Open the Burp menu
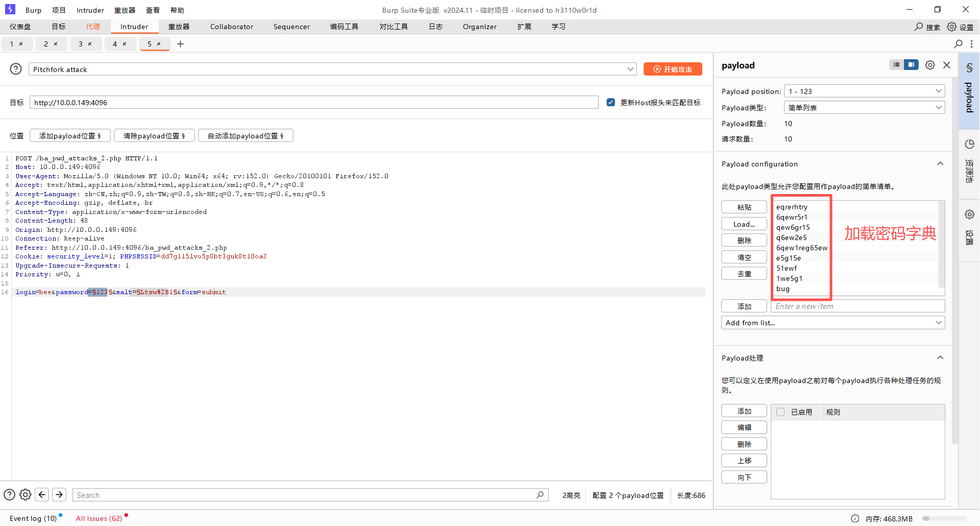The height and width of the screenshot is (526, 980). coord(34,10)
